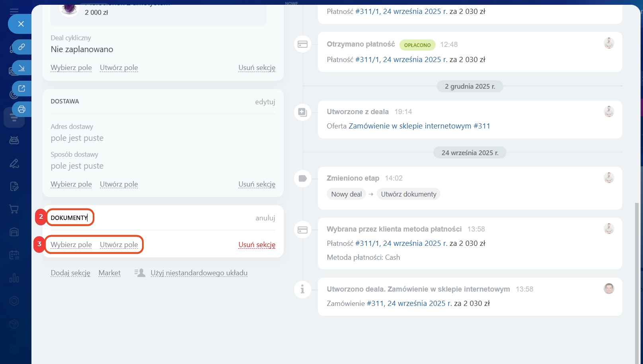Click the info icon beside Utworzono deala
The height and width of the screenshot is (364, 643).
[x=302, y=289]
